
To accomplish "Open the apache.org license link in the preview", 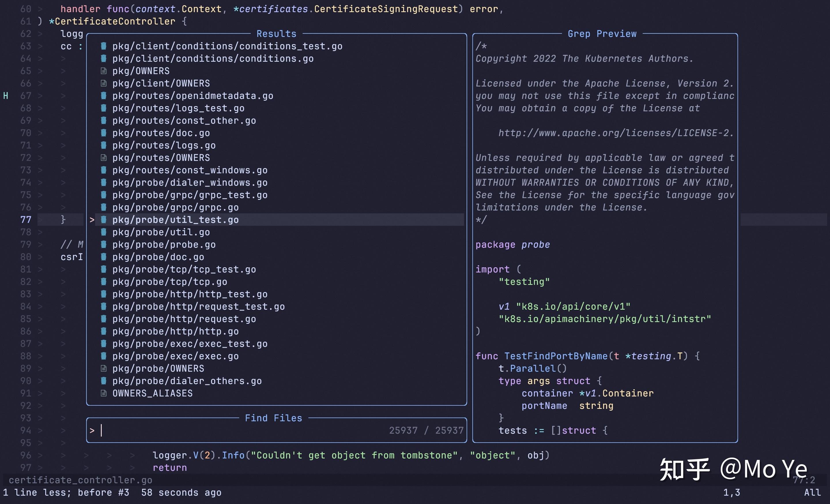I will tap(615, 133).
